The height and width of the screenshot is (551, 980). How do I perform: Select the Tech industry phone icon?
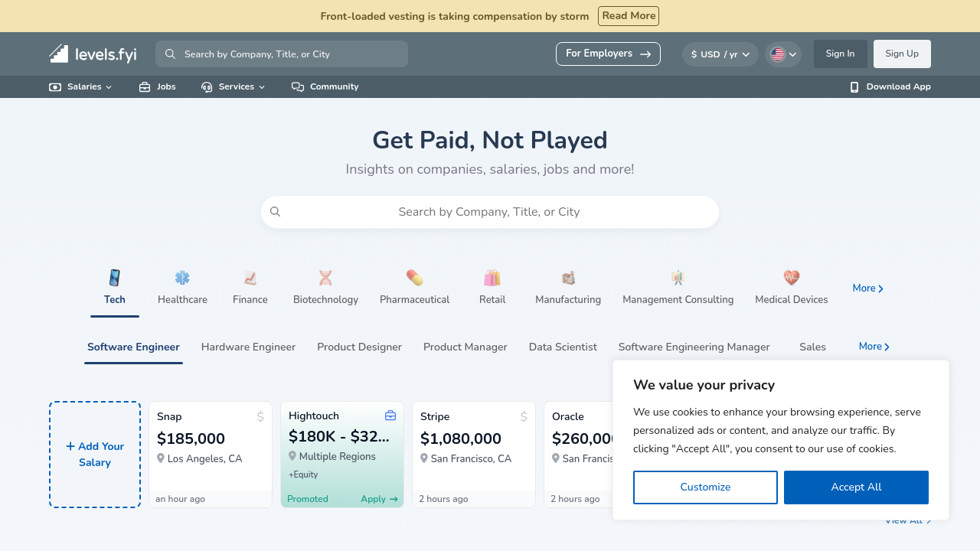tap(114, 278)
